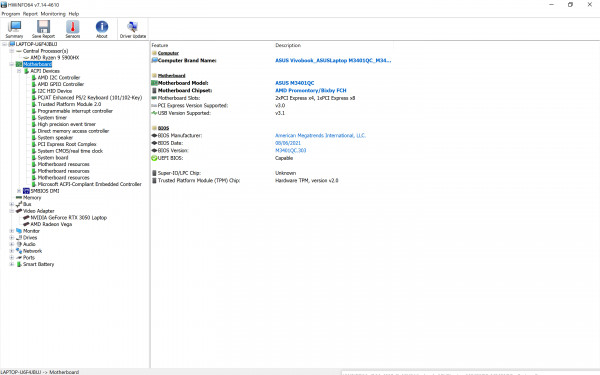Collapse the ACPI Devices node

[19, 71]
